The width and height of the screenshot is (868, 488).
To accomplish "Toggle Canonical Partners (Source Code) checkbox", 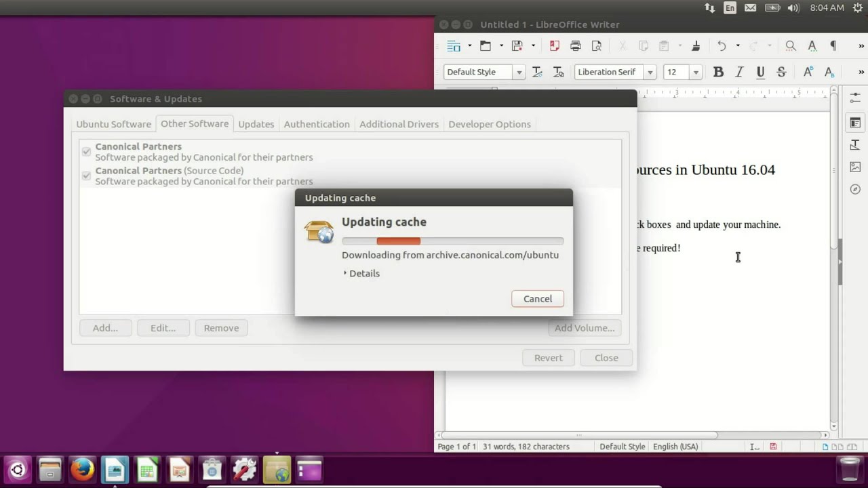I will click(86, 176).
